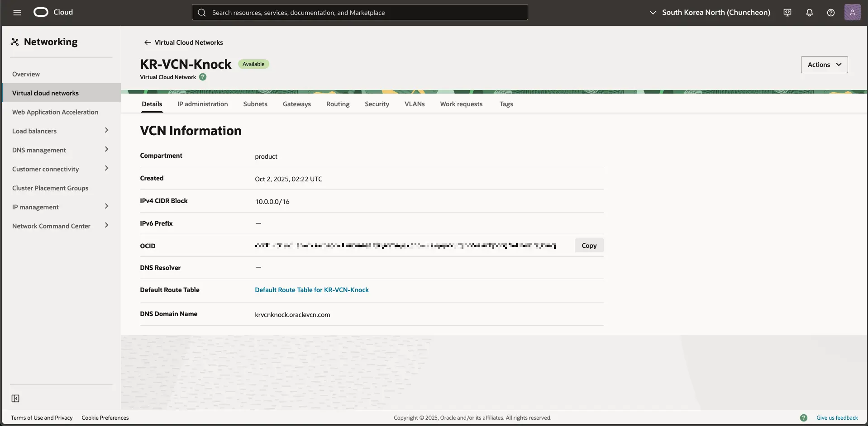This screenshot has height=426, width=868.
Task: Click the Available status badge
Action: point(253,64)
